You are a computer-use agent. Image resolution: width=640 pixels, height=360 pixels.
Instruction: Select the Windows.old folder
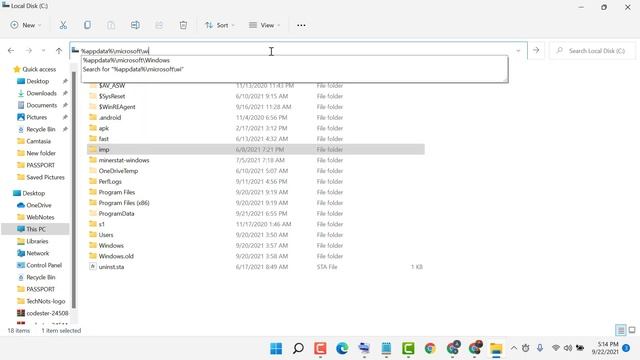point(116,256)
